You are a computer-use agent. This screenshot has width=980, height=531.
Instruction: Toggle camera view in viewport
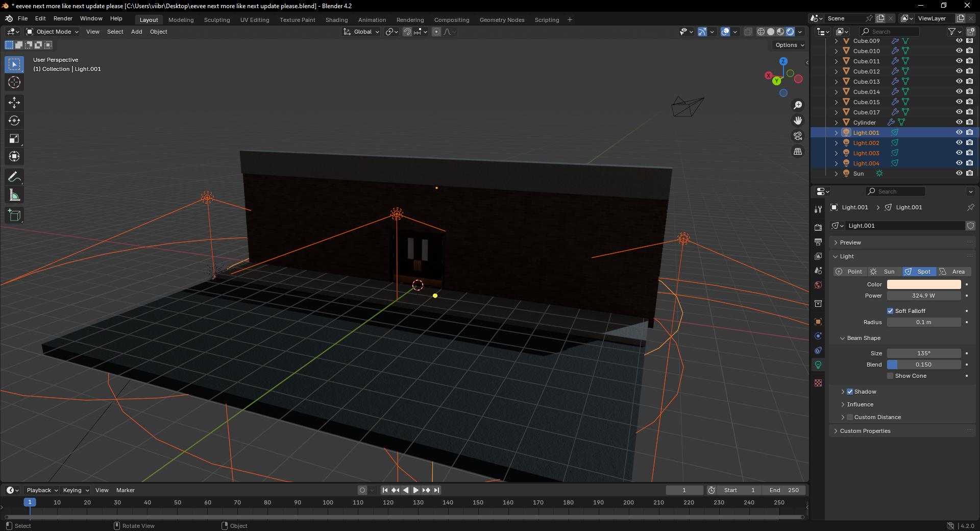coord(798,136)
